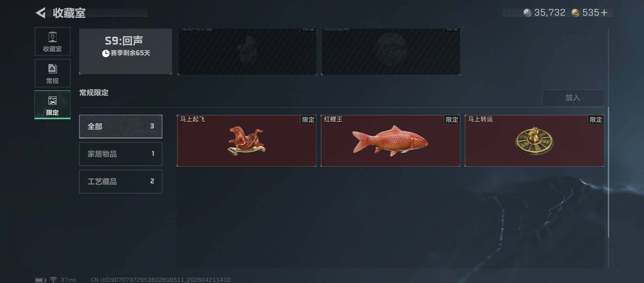Viewport: 644px width, 283px height.
Task: Filter by 家居物品 category
Action: click(121, 154)
